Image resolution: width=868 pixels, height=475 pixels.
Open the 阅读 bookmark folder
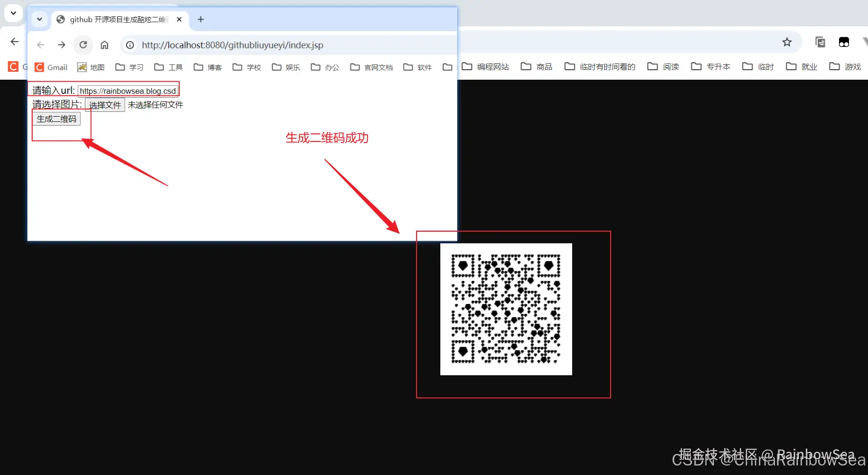click(x=663, y=66)
